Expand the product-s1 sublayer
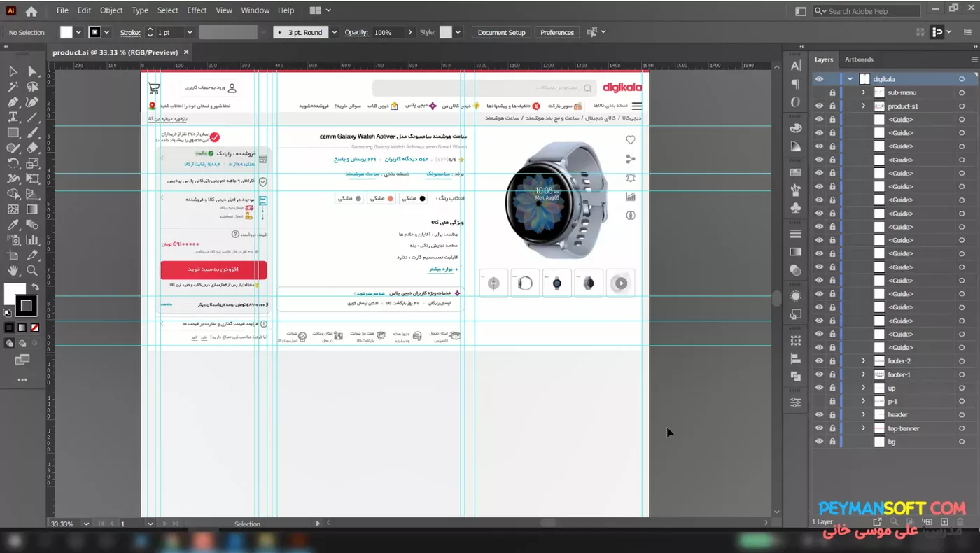This screenshot has height=553, width=980. pyautogui.click(x=863, y=106)
